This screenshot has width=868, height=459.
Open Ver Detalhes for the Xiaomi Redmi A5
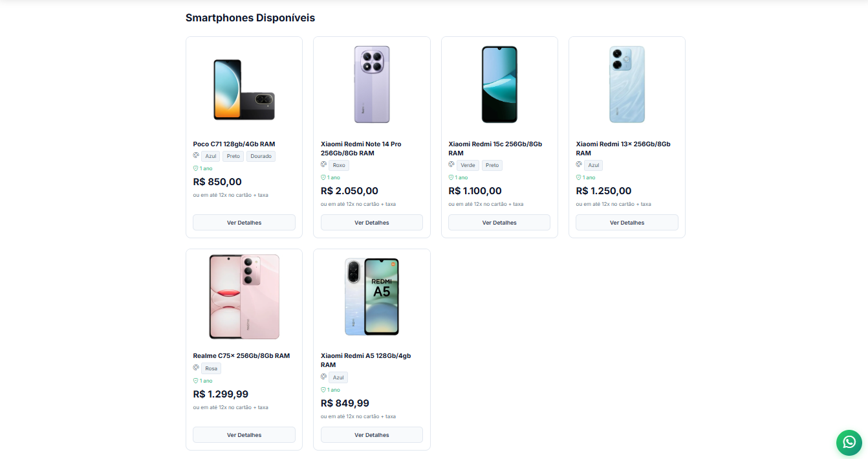point(372,434)
